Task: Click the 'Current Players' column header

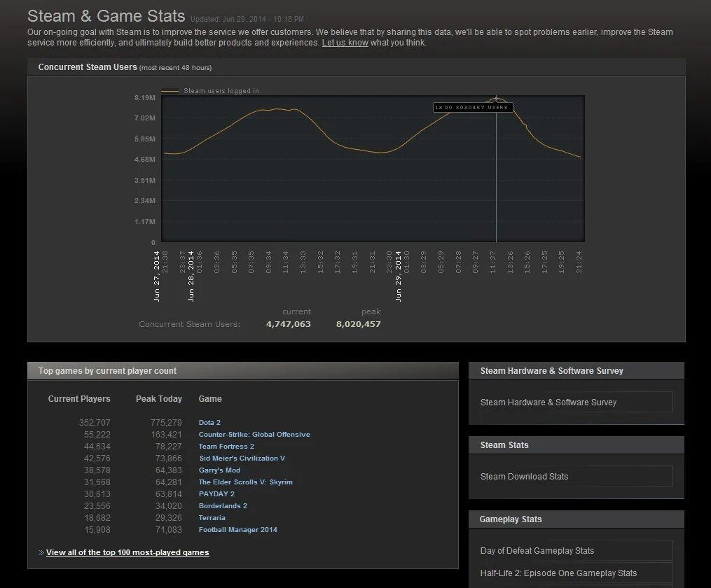Action: click(79, 398)
